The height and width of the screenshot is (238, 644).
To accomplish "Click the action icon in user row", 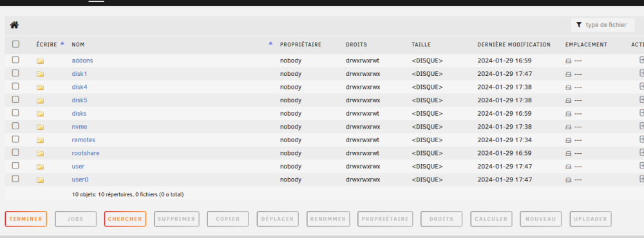I will [x=641, y=166].
